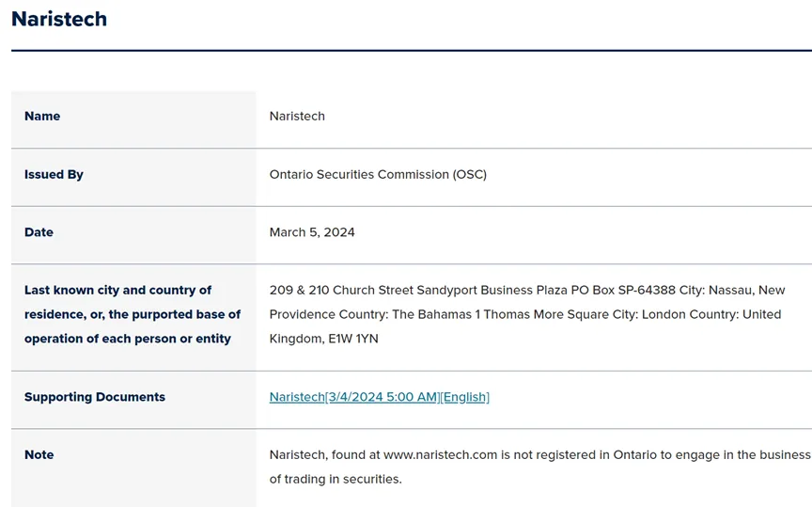
Task: Click the Kingdom, E1W 1YN postcode text
Action: 323,339
